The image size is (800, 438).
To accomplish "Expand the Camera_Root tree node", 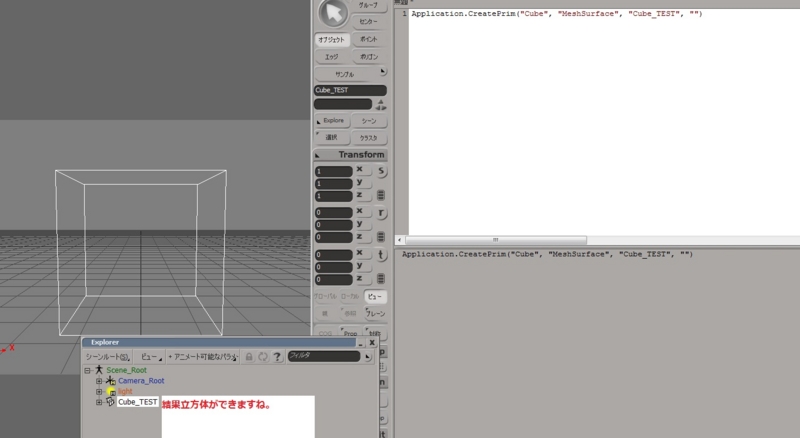I will click(99, 381).
